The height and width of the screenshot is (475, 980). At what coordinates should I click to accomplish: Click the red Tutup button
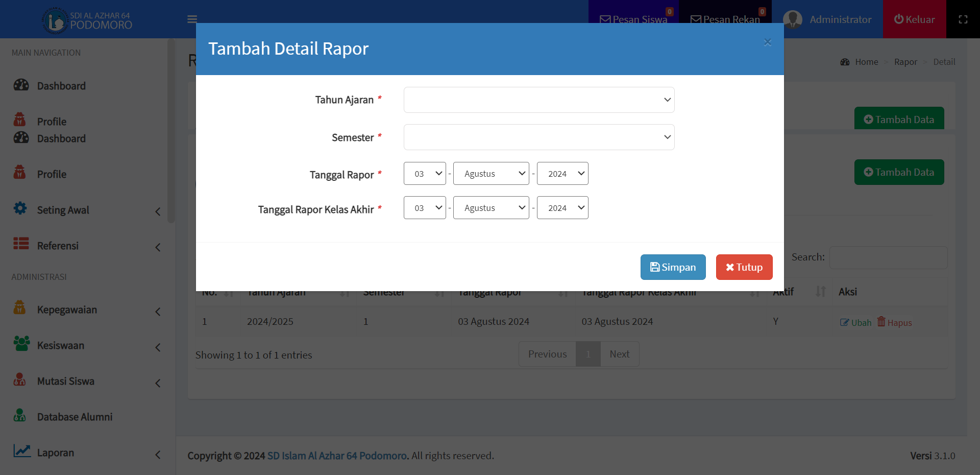pos(744,267)
